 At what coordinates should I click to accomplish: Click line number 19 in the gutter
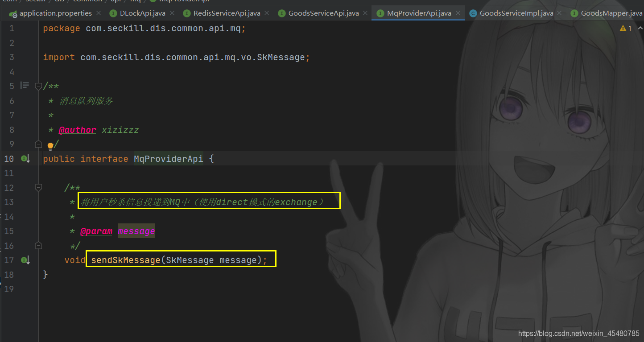(x=9, y=289)
